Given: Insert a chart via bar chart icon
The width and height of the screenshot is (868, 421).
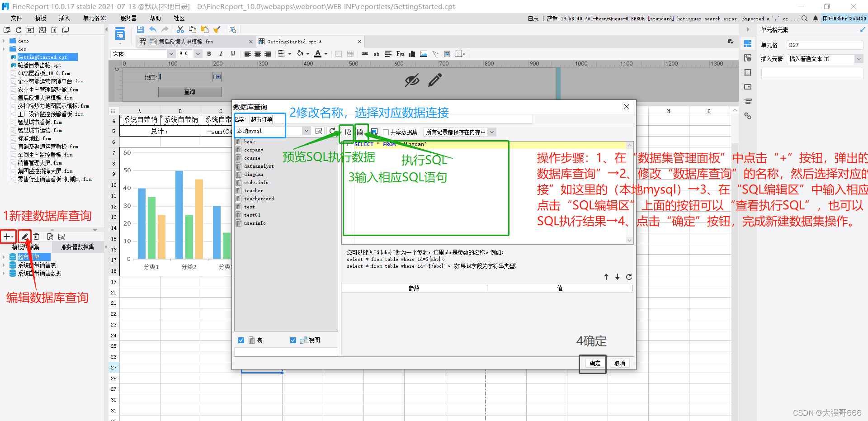Looking at the screenshot, I should tap(412, 54).
